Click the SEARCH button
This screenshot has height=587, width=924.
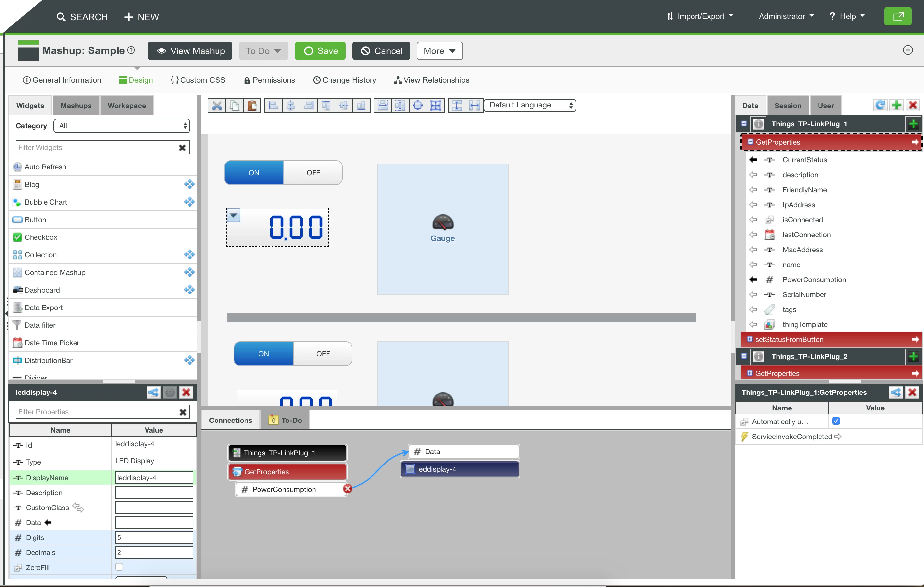(x=82, y=17)
